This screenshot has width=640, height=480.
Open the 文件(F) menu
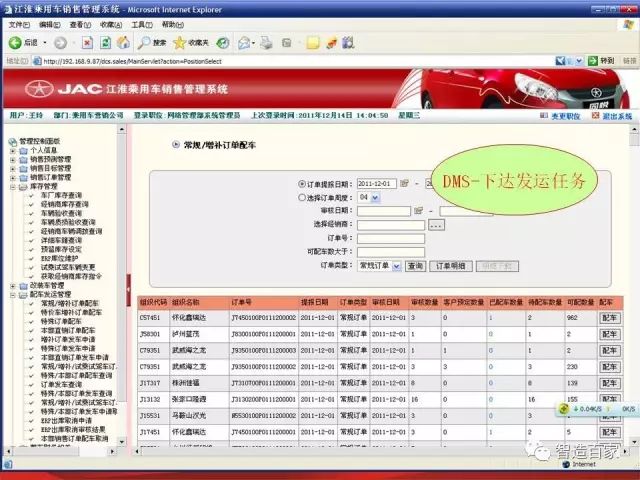click(x=19, y=25)
